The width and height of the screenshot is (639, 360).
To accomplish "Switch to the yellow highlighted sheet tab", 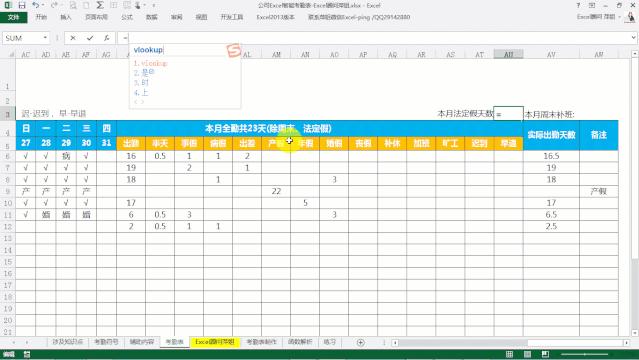I will click(215, 342).
